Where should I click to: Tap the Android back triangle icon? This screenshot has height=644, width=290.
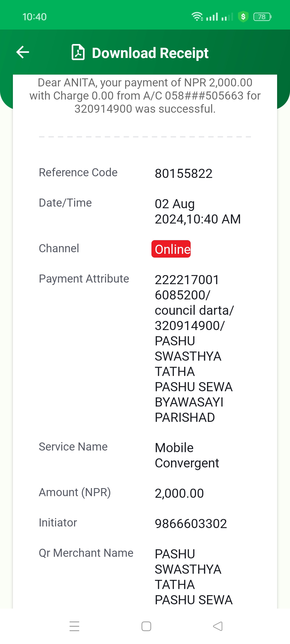(218, 626)
